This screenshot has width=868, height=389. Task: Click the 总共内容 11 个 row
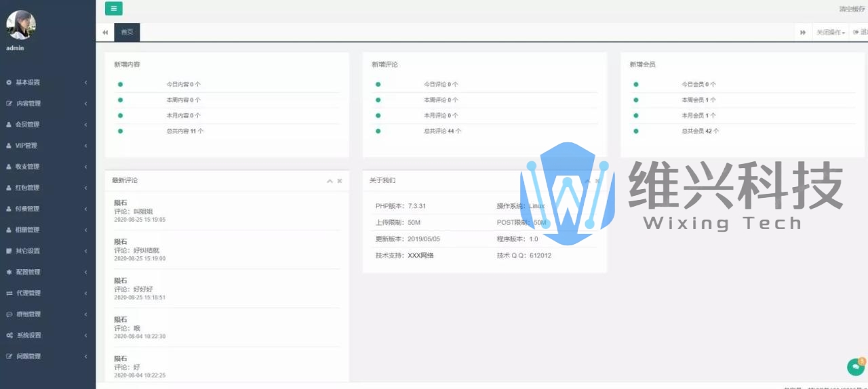tap(227, 131)
